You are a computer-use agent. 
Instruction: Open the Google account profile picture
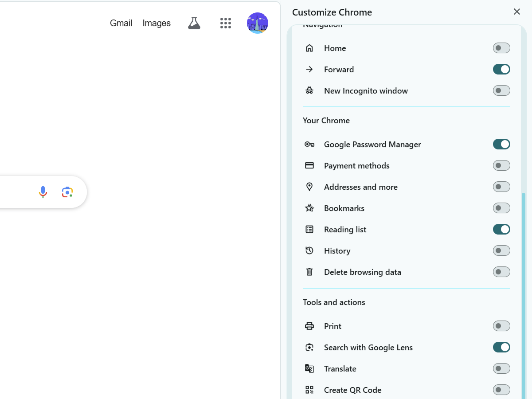click(258, 23)
